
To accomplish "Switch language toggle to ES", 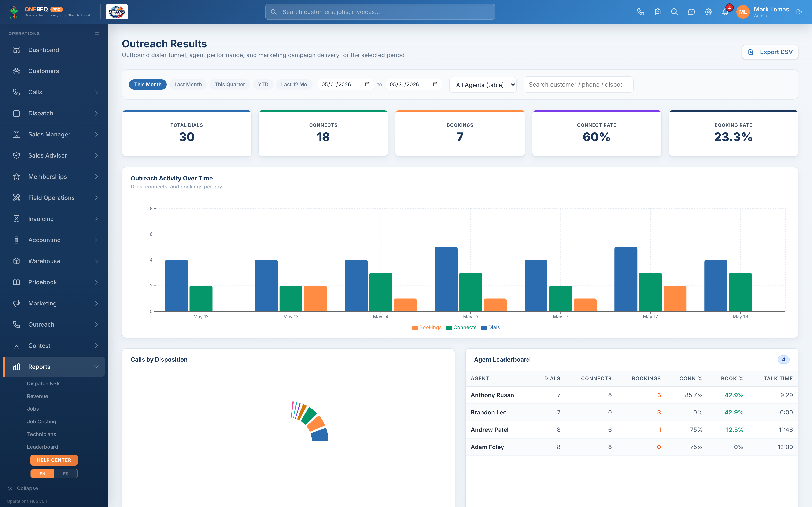I will coord(66,473).
